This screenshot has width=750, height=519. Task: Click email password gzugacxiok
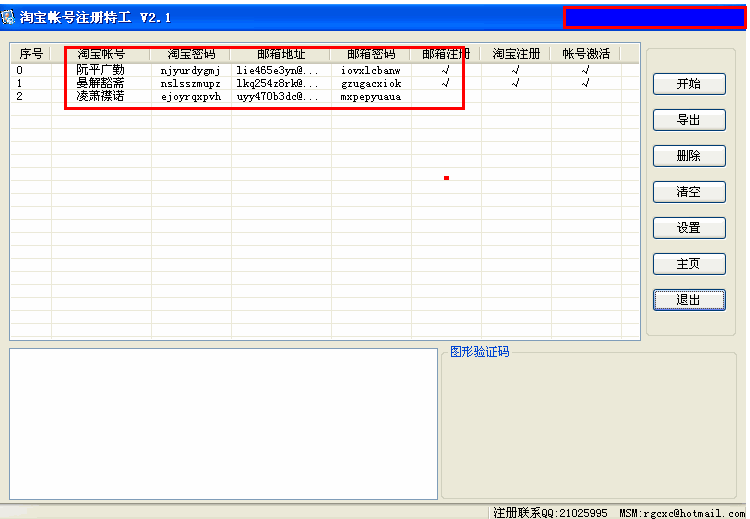(371, 83)
